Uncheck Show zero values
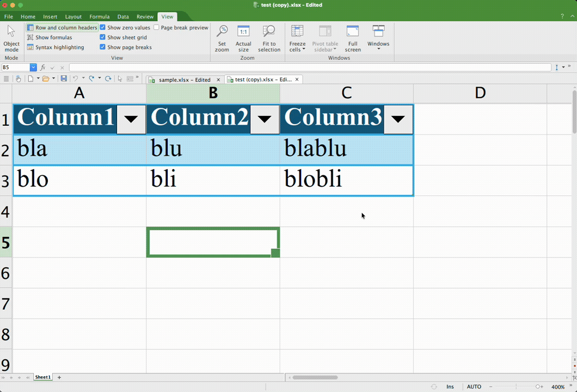 coord(103,28)
